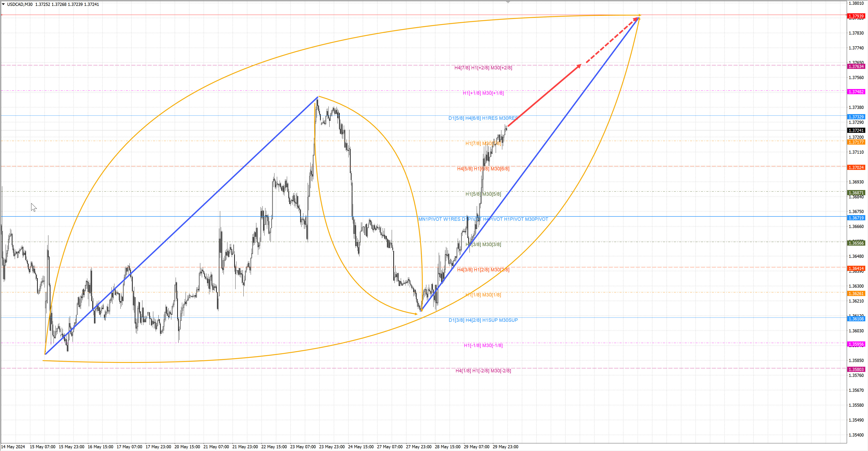Viewport: 868px width, 451px height.
Task: Click the blue 1.36719 pivot price tag
Action: (856, 218)
